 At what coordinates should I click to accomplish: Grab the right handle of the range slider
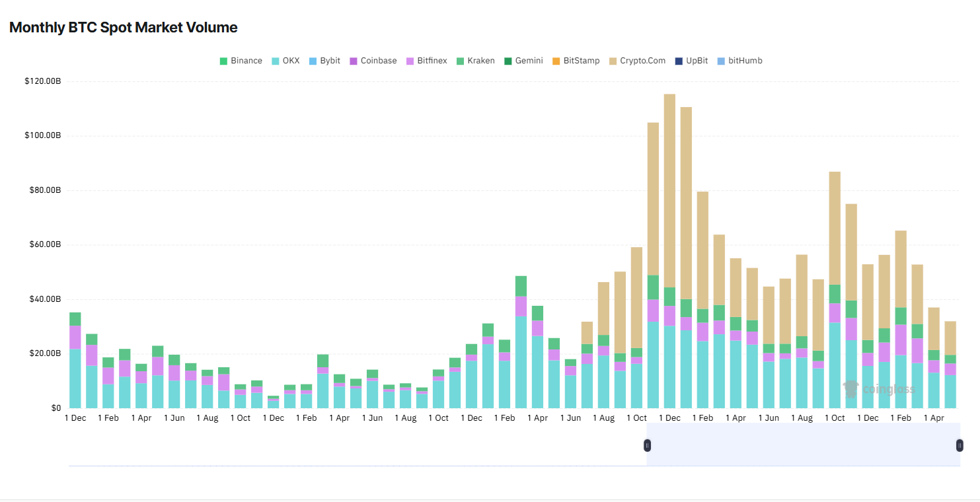click(960, 445)
